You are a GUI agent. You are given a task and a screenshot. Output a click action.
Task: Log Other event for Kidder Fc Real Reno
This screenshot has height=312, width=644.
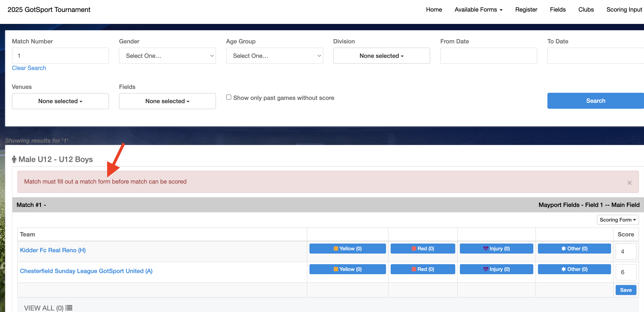pos(574,249)
